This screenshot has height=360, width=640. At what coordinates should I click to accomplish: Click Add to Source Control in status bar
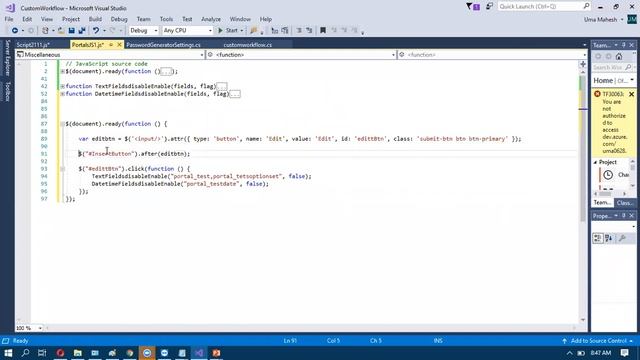598,341
